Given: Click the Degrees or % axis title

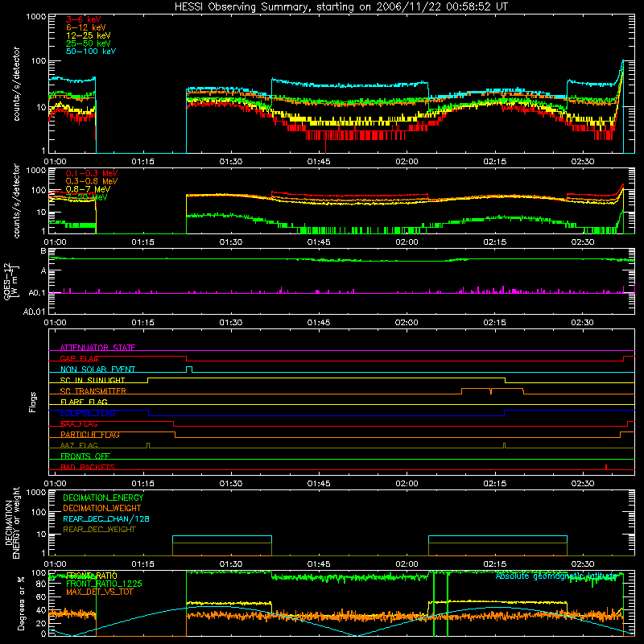Looking at the screenshot, I should 21,603.
